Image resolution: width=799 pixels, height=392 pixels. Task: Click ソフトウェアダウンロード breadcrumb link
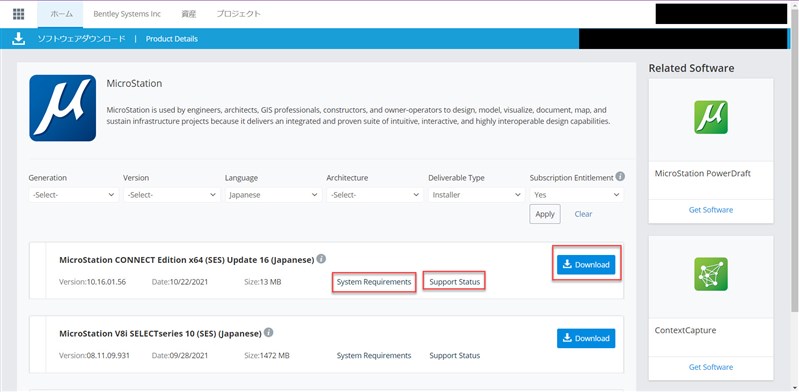[81, 39]
